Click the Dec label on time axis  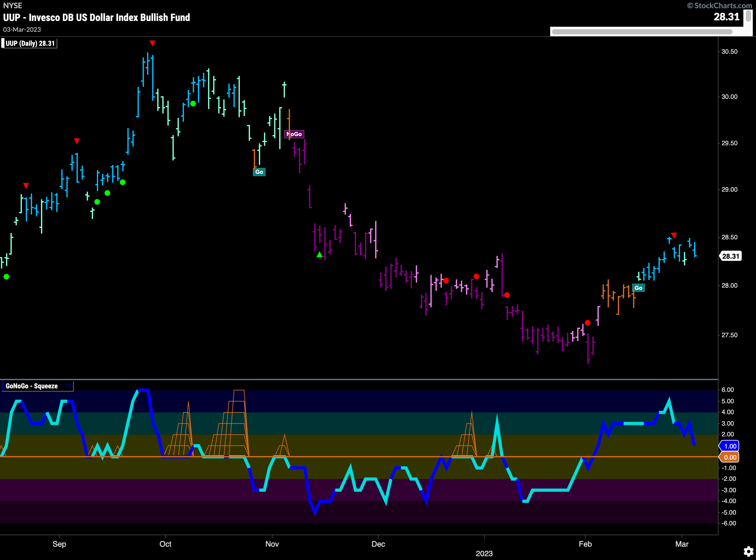pyautogui.click(x=378, y=544)
